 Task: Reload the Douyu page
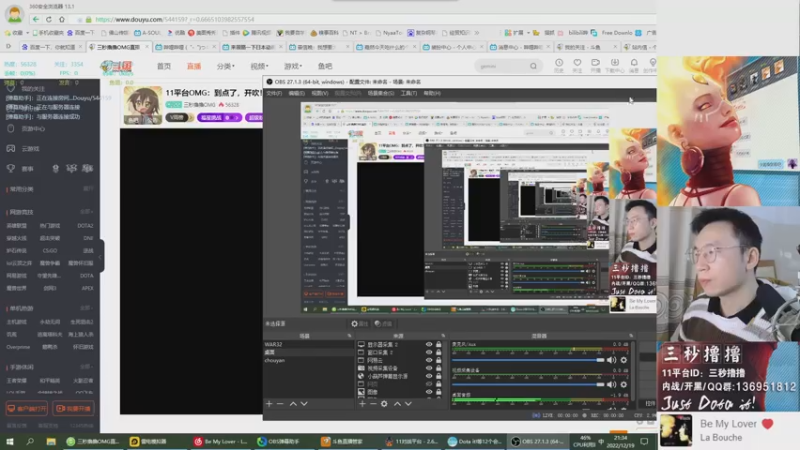coord(48,19)
